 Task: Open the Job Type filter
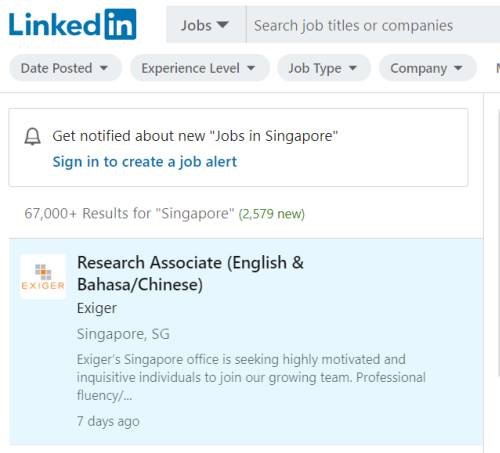click(x=324, y=68)
